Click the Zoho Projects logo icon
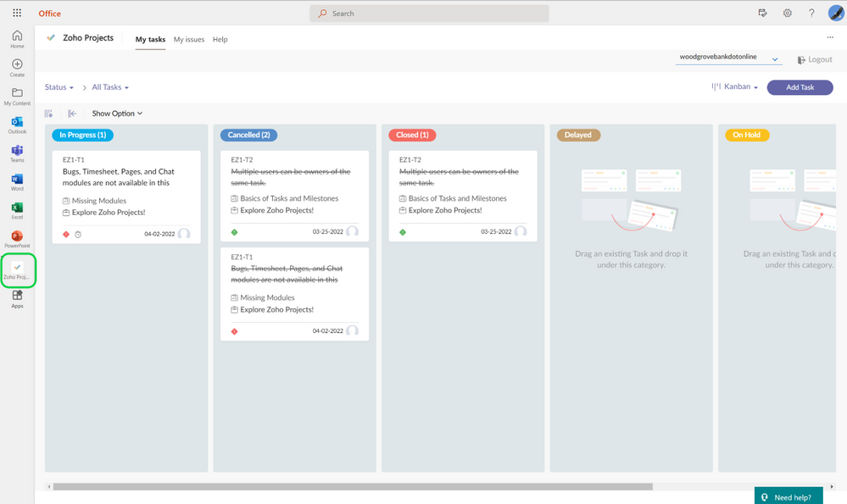Screen dimensions: 847x504 [x=51, y=38]
